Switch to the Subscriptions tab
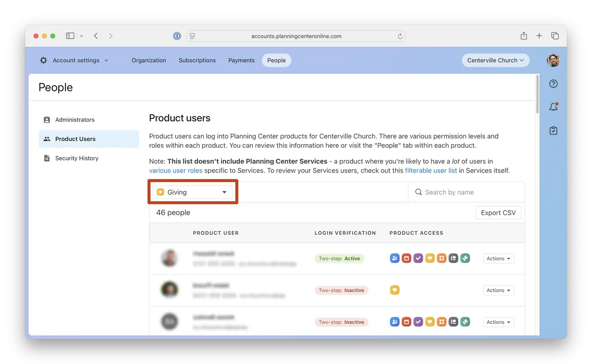The height and width of the screenshot is (364, 592). [x=197, y=60]
